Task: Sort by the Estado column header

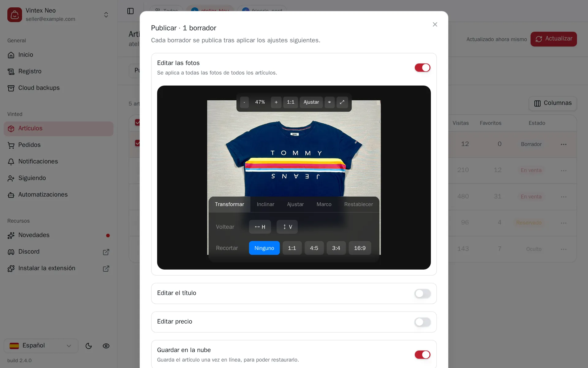Action: coord(537,123)
